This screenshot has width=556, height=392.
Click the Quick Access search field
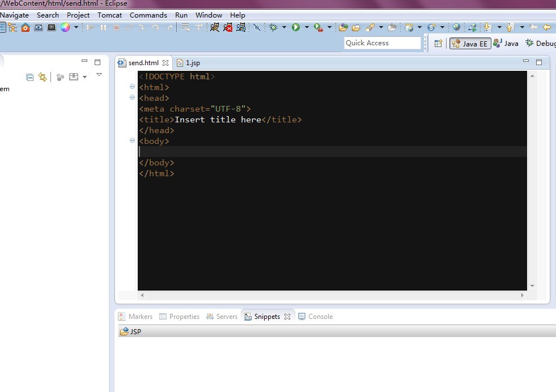click(383, 43)
